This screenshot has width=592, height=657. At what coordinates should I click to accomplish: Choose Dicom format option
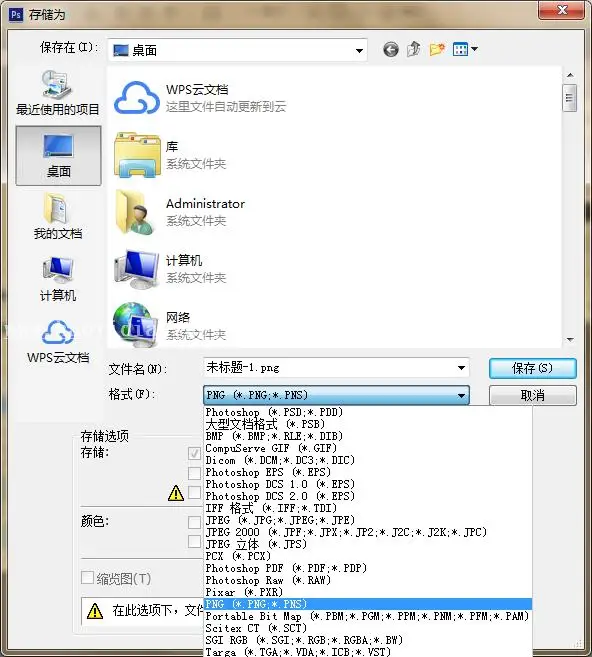[368, 460]
